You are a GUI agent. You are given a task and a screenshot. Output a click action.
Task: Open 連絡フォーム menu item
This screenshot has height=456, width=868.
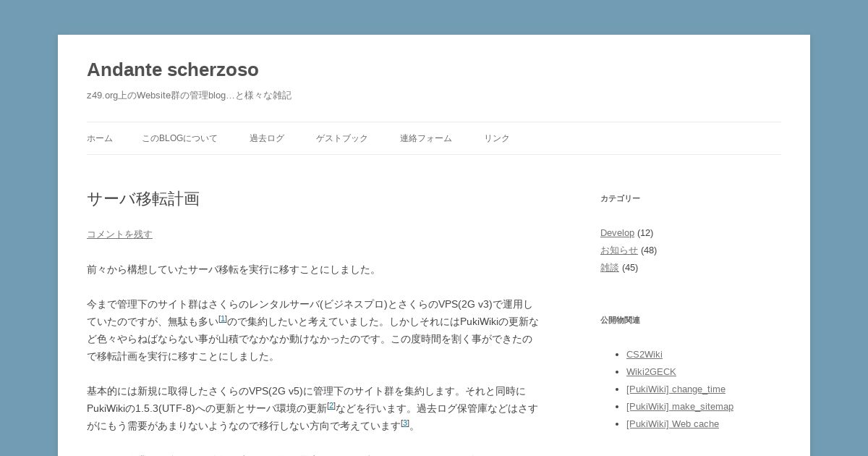coord(426,138)
